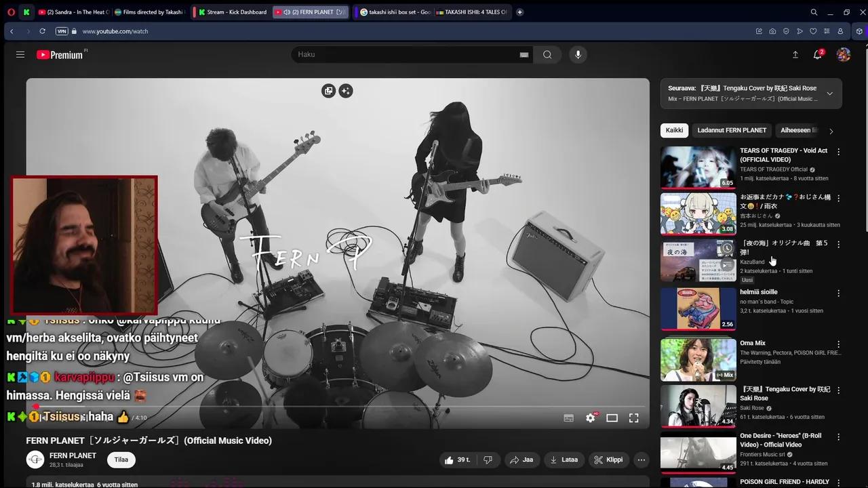
Task: Click the Opera sidebar cube icon
Action: coord(859,31)
